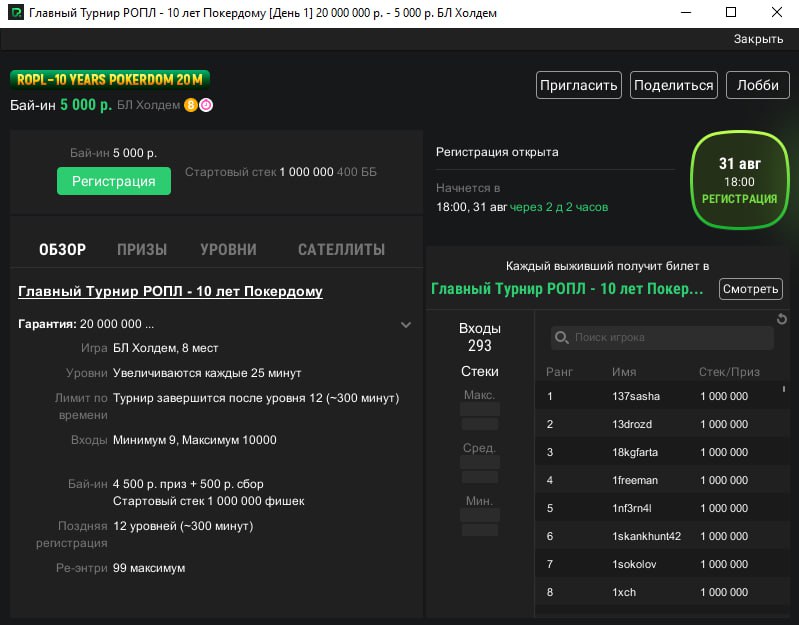Select player 13drozd in the list
This screenshot has height=625, width=799.
662,424
